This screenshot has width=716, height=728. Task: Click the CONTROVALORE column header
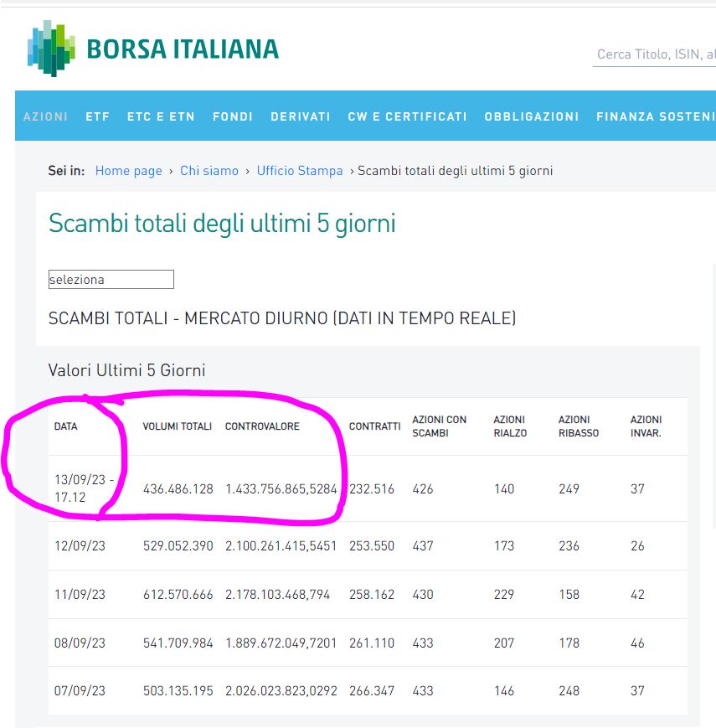262,426
